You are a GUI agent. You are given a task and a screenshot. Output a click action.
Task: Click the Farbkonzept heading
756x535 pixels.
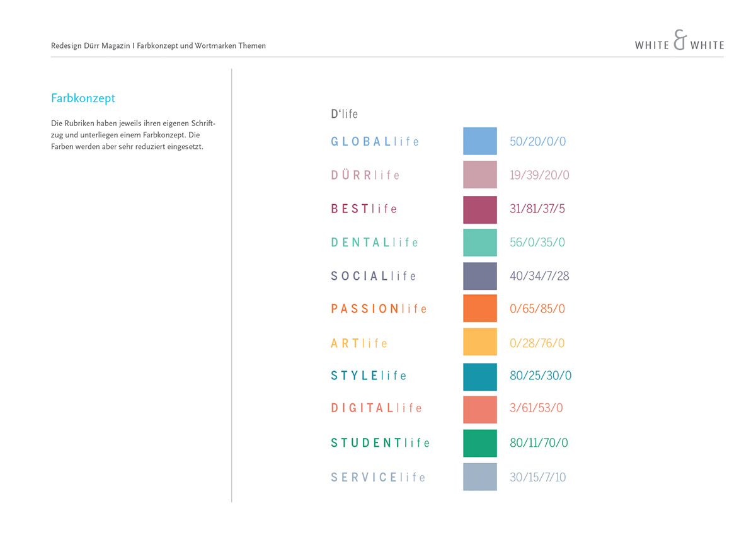(83, 98)
